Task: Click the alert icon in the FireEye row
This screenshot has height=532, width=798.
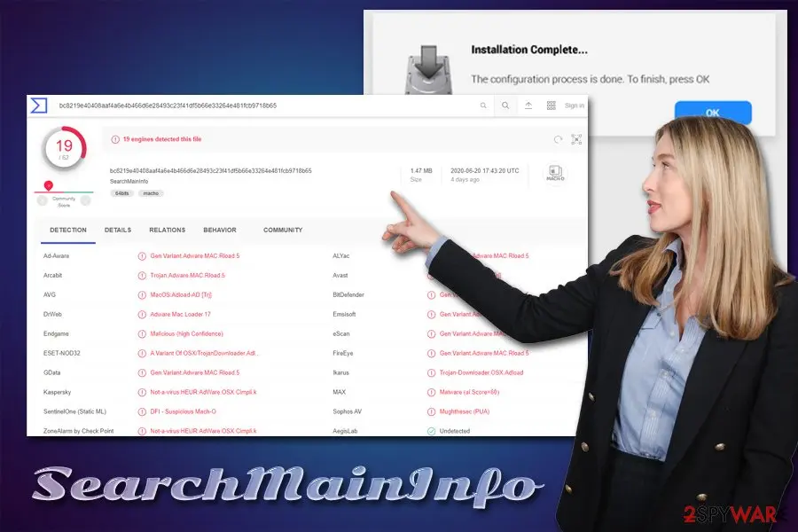Action: (431, 353)
